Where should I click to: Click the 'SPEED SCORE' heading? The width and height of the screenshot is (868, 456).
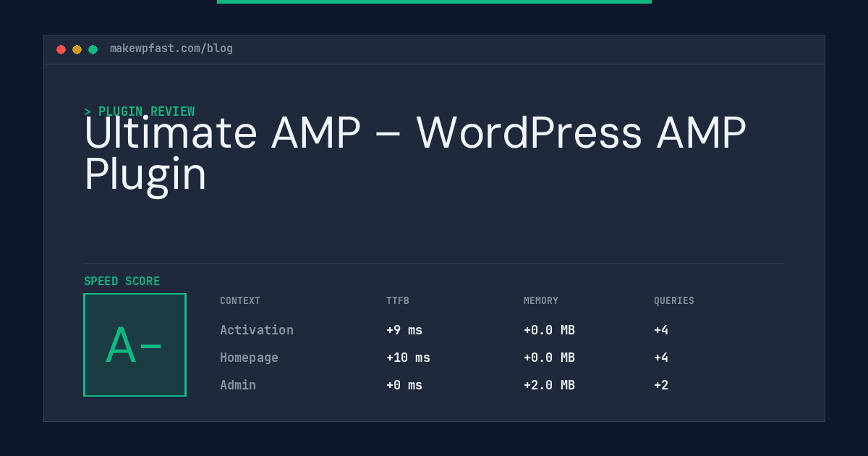(122, 282)
